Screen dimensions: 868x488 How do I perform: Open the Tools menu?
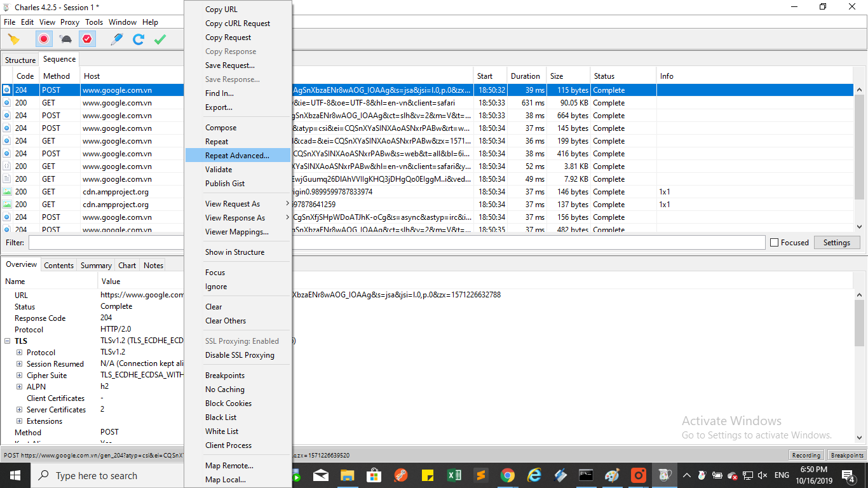(94, 22)
